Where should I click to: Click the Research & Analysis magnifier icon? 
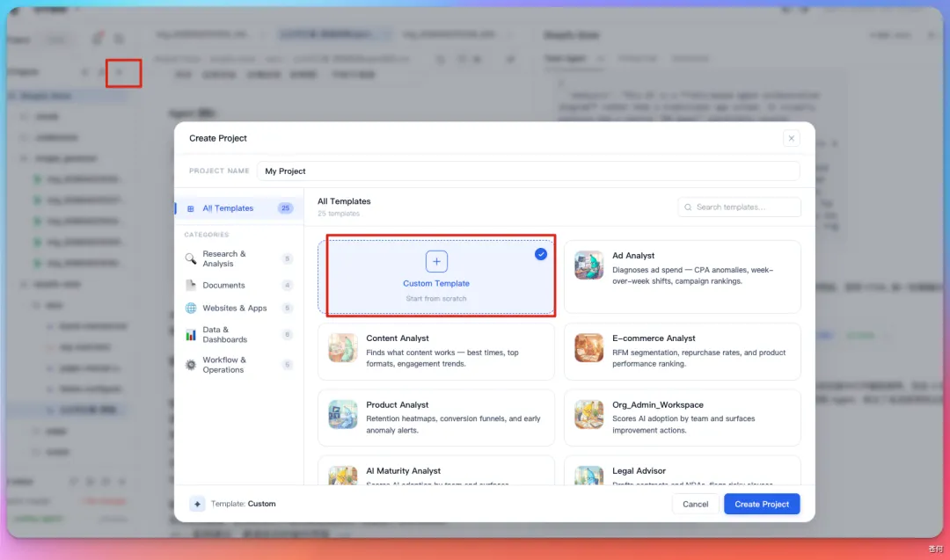pyautogui.click(x=191, y=258)
